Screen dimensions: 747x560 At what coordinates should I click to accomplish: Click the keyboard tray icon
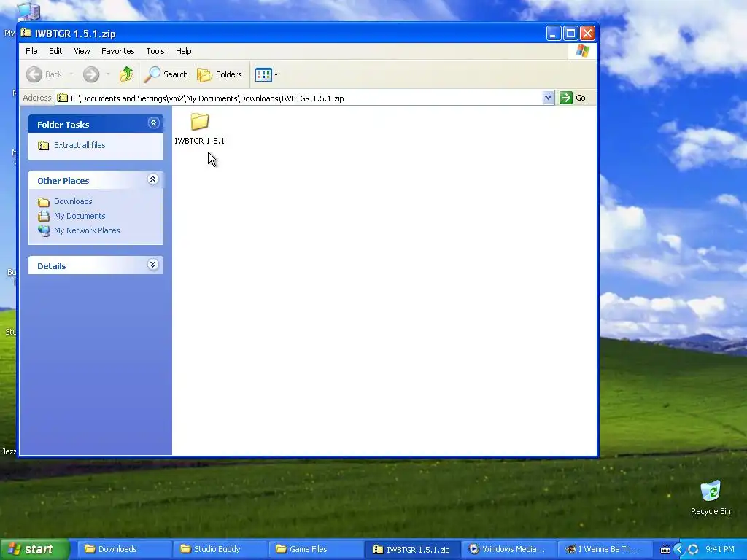coord(665,550)
